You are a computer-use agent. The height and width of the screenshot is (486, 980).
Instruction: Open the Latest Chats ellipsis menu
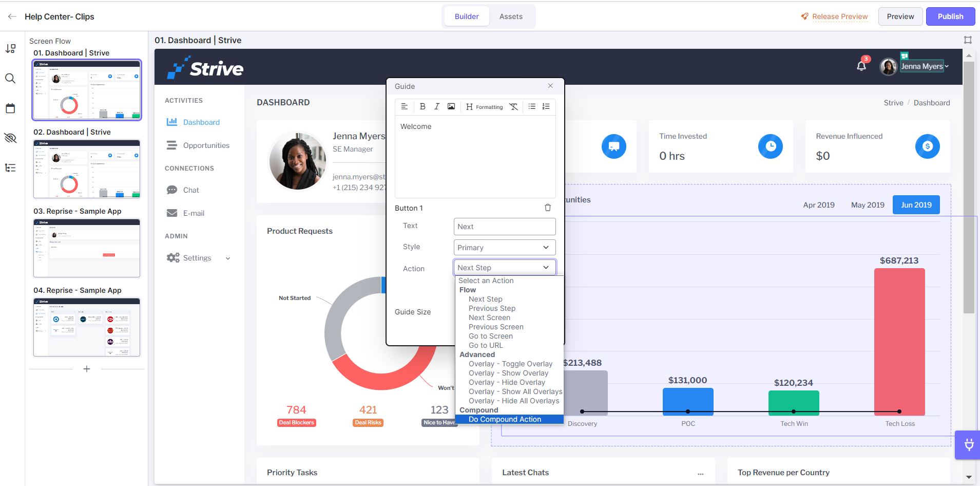coord(701,473)
